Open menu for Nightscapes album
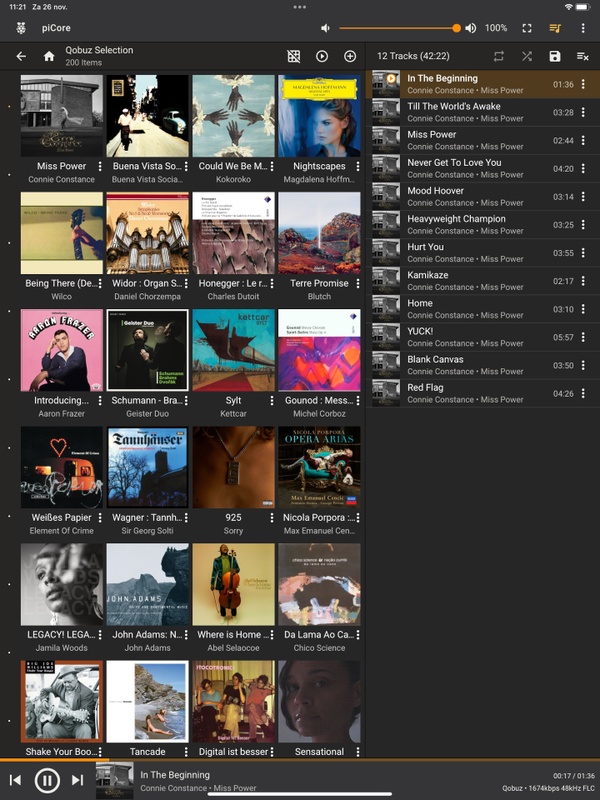 tap(358, 166)
